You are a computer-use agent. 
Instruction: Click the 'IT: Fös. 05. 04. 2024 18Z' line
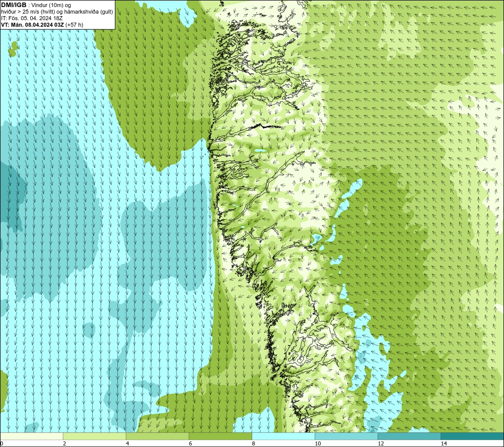pos(32,18)
